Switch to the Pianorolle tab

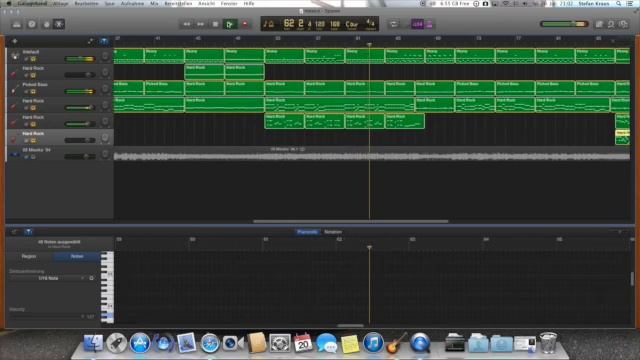(307, 232)
